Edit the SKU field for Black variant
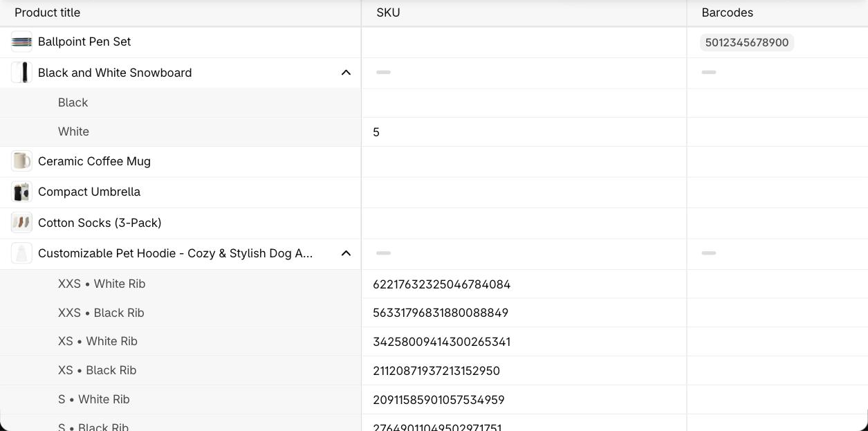 tap(524, 102)
